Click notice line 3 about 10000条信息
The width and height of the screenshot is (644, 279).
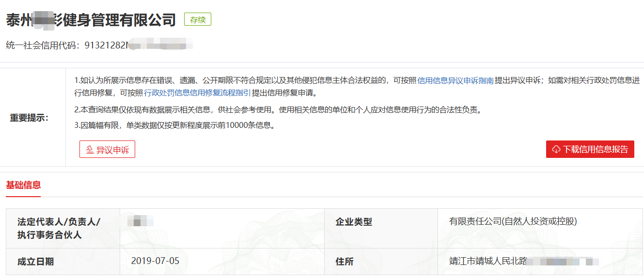[175, 125]
